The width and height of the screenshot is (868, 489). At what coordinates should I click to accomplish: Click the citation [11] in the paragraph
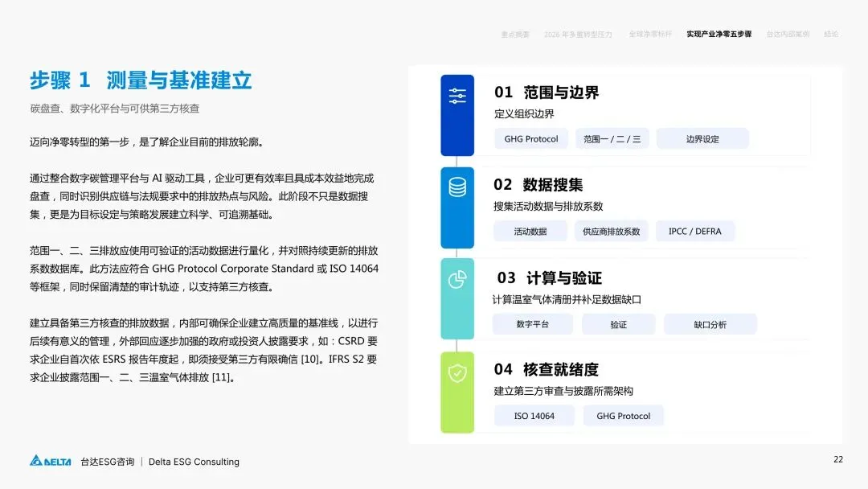(x=222, y=378)
